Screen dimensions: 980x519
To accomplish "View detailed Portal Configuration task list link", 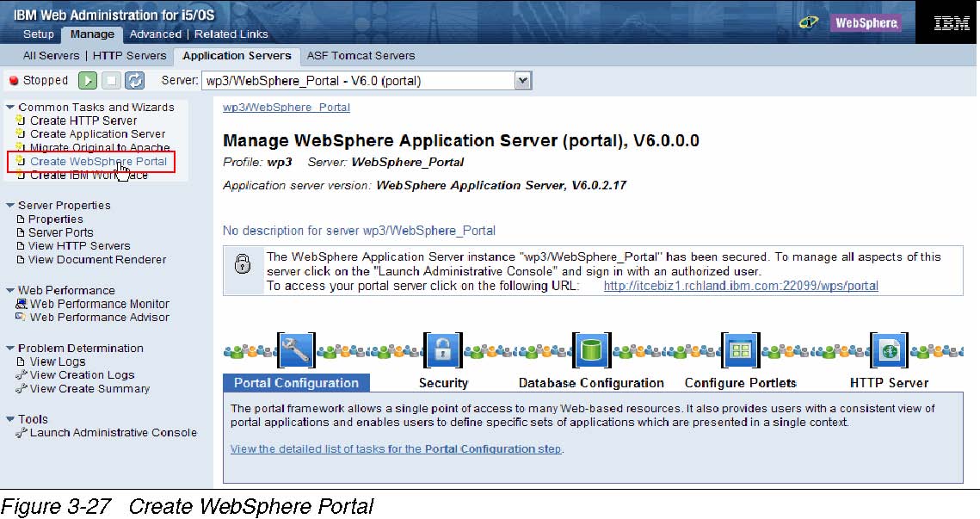I will click(x=396, y=449).
